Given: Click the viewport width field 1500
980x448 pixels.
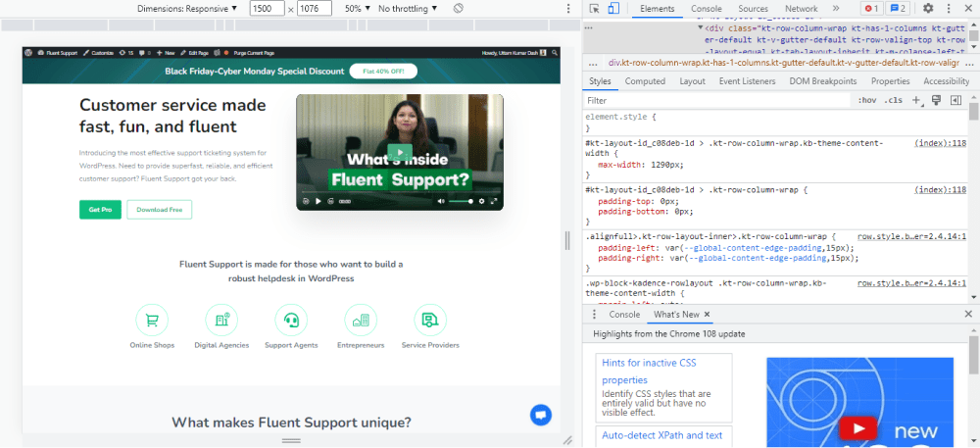Looking at the screenshot, I should (267, 9).
